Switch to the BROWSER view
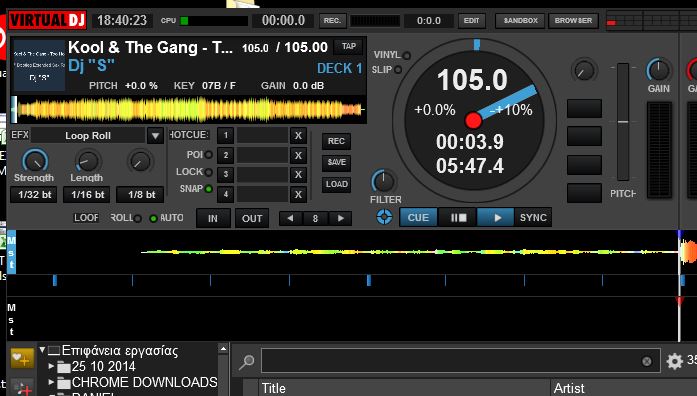The width and height of the screenshot is (697, 396). 573,20
